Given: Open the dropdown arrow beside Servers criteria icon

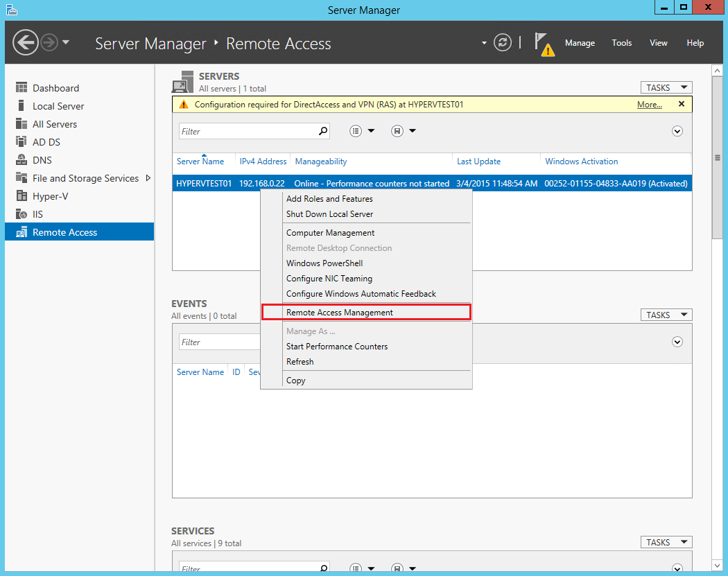Looking at the screenshot, I should [x=371, y=131].
